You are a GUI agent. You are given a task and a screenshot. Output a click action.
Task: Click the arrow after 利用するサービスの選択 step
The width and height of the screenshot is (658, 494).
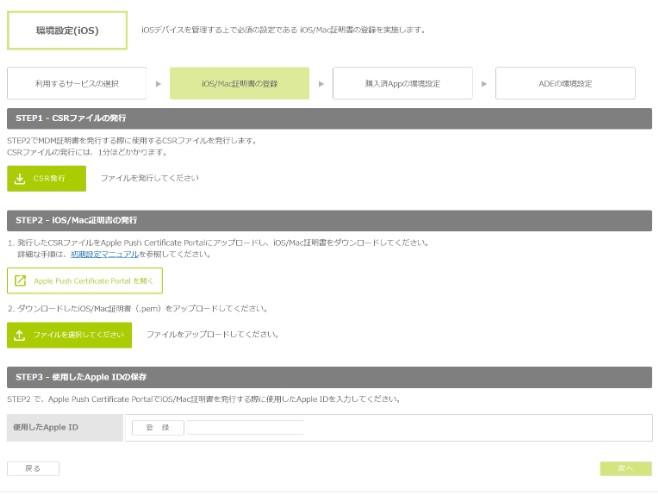pyautogui.click(x=158, y=83)
